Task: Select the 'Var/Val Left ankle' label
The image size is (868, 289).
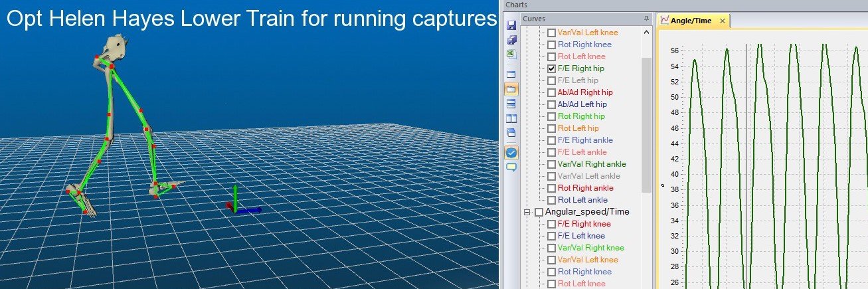Action: point(588,176)
